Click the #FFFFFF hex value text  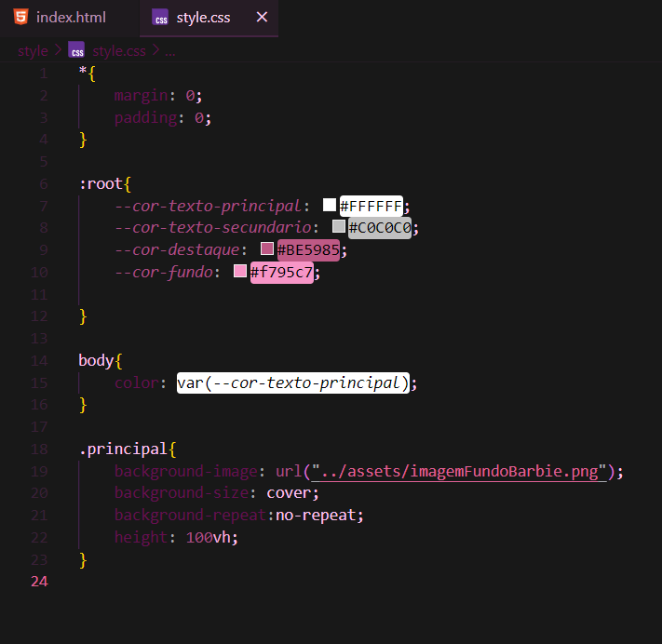click(372, 207)
